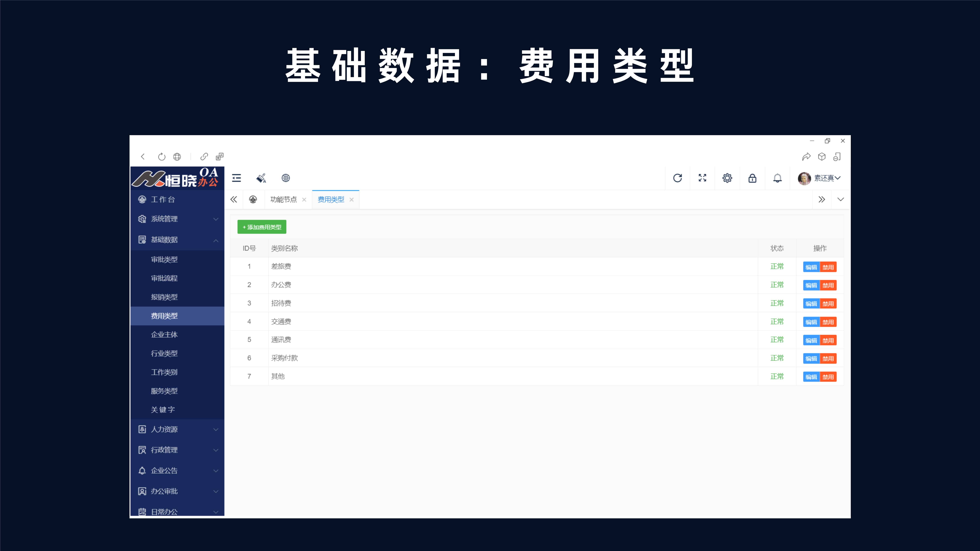Disable the 招待费 row
980x551 pixels.
(828, 303)
